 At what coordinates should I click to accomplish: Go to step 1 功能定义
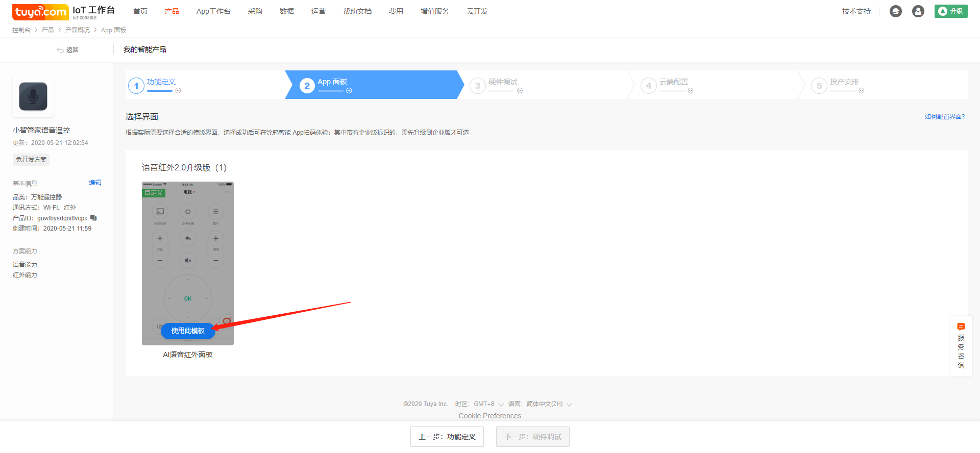161,82
